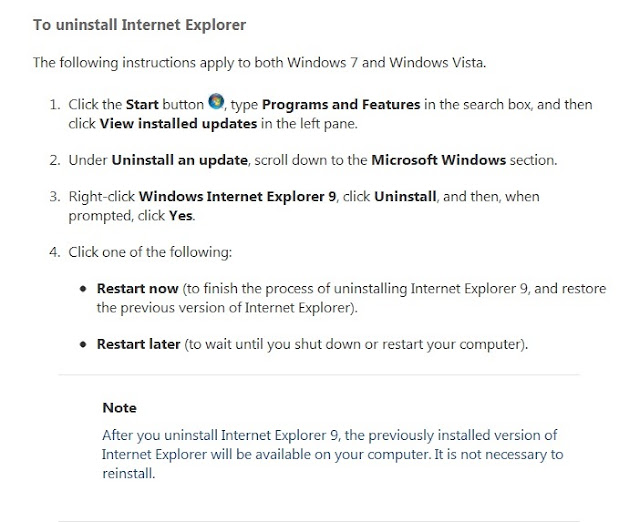Image resolution: width=640 pixels, height=522 pixels.
Task: Click the bullet dot before 'Restart later'
Action: click(x=83, y=344)
